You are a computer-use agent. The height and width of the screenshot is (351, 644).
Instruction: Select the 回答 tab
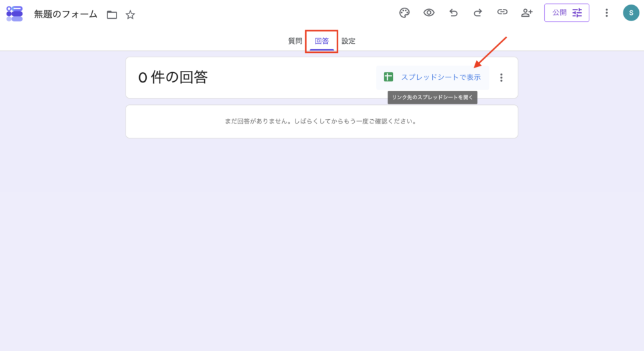(321, 41)
